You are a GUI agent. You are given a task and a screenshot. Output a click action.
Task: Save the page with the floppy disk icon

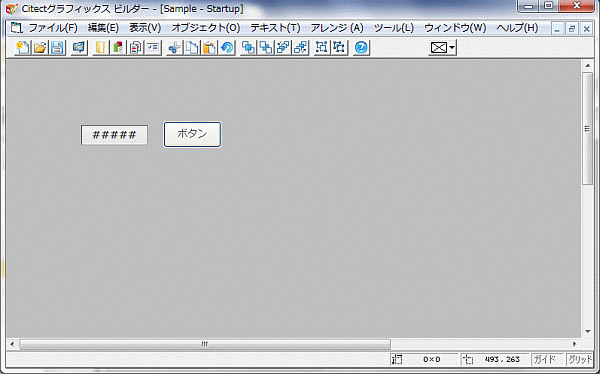[57, 48]
